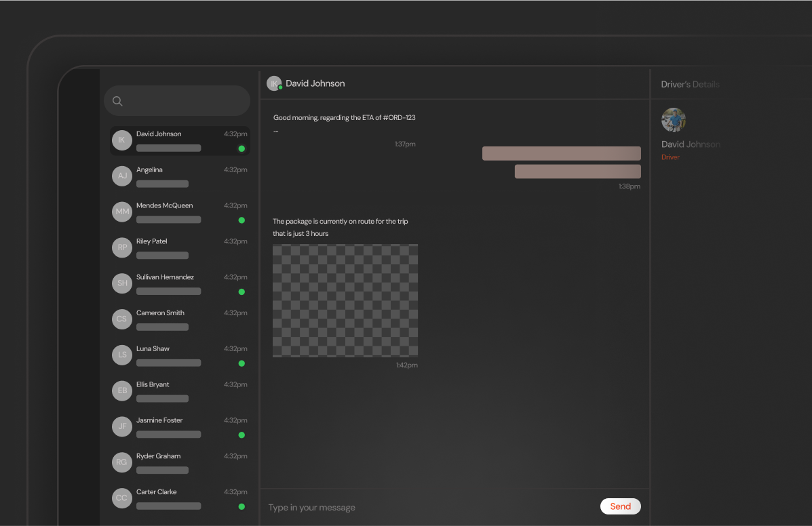Focus the contact search field
This screenshot has width=812, height=526.
coord(177,101)
